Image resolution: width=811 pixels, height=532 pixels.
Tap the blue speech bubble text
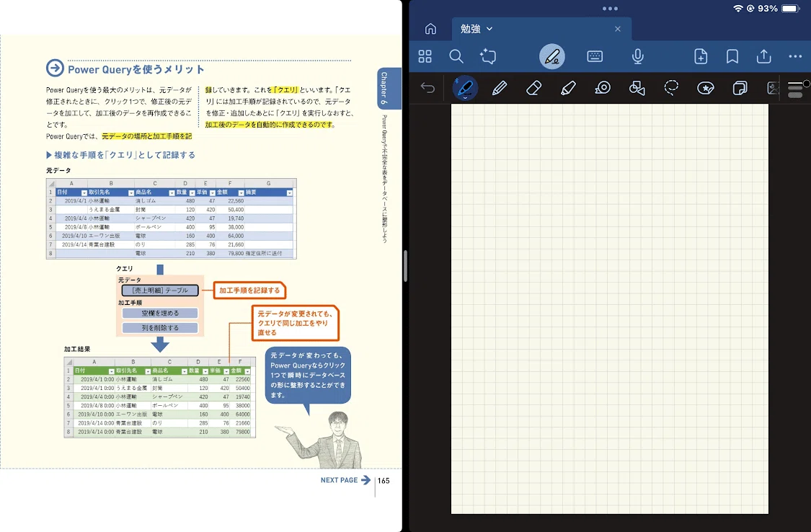(308, 375)
